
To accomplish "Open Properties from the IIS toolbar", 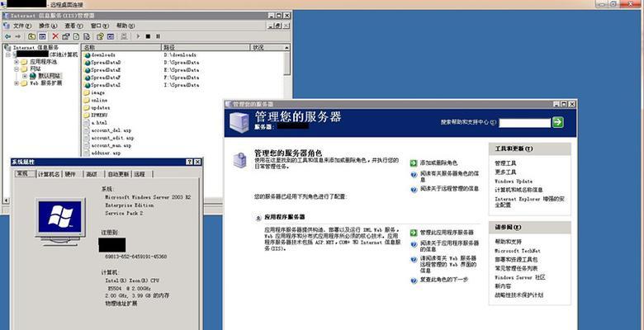I will (66, 36).
